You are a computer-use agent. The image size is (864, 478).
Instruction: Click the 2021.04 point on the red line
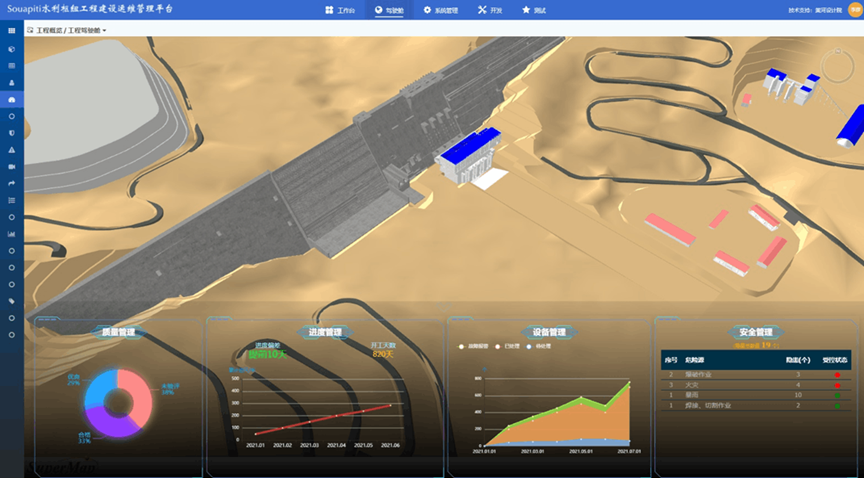[x=336, y=416]
